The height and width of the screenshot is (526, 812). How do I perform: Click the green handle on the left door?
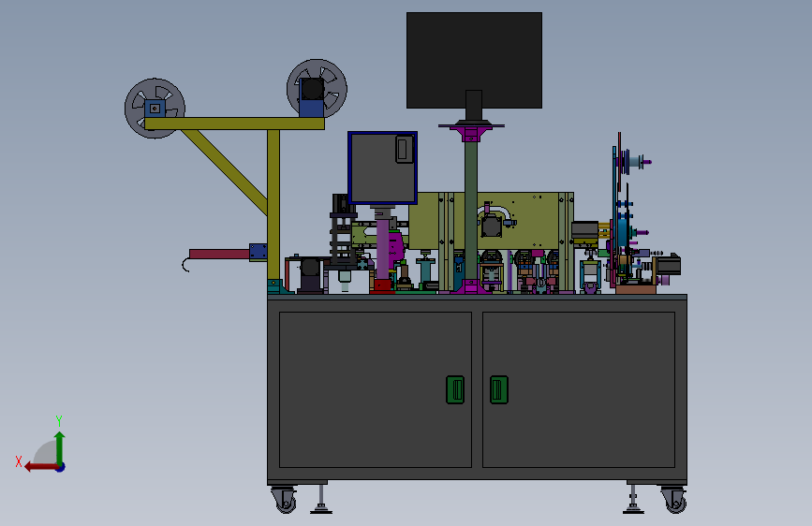[455, 390]
